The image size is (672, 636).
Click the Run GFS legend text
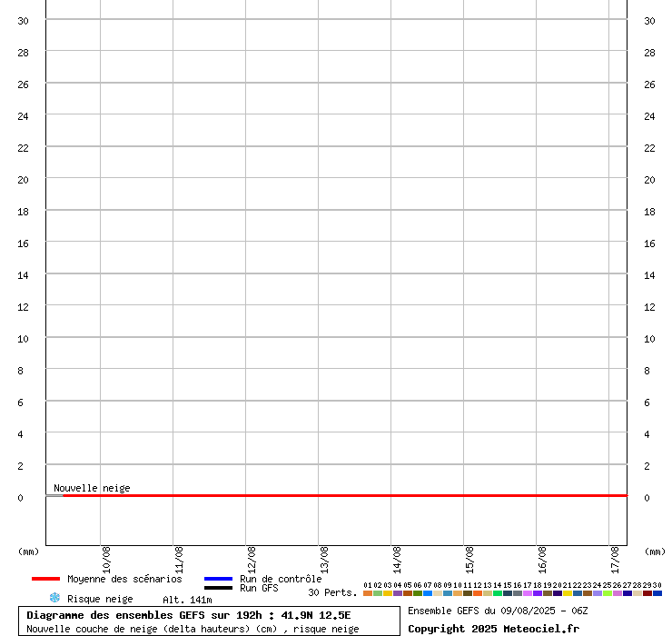coord(259,588)
